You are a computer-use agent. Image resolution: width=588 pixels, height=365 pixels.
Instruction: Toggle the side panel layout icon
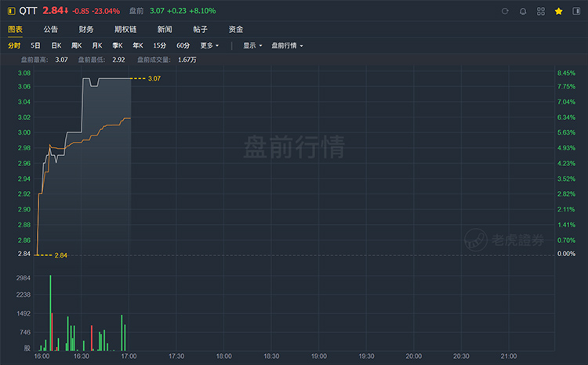576,12
